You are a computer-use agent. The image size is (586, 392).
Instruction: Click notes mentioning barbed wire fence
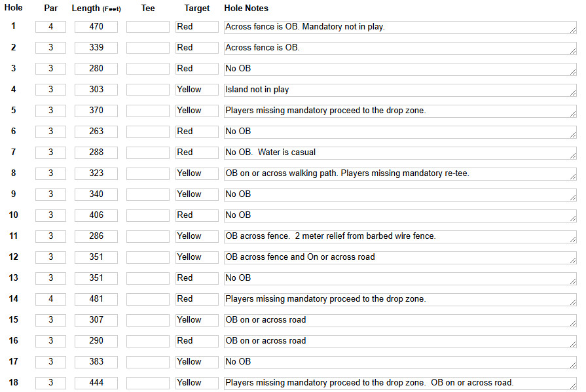click(x=400, y=236)
